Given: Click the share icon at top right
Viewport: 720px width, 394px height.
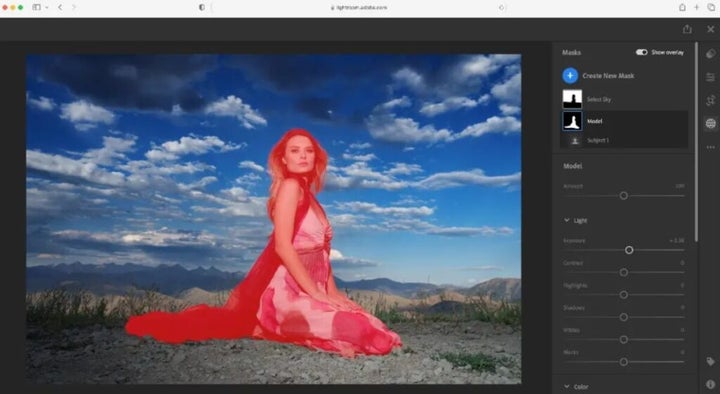Looking at the screenshot, I should (687, 29).
